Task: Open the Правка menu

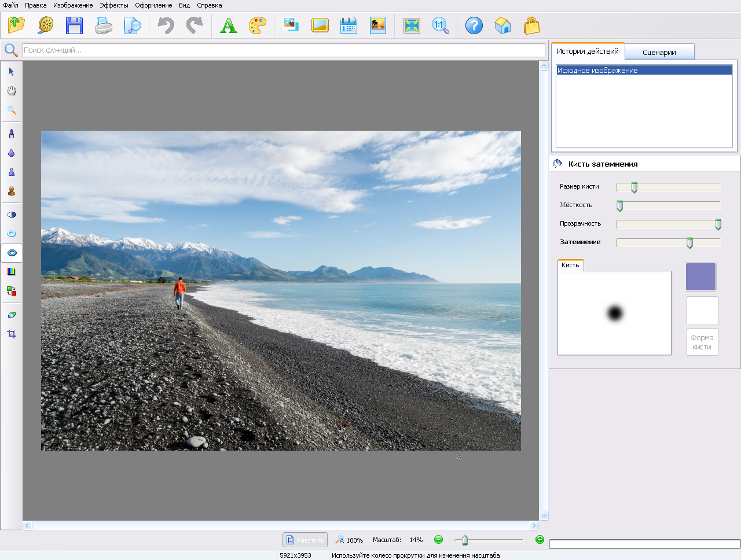Action: pos(36,5)
